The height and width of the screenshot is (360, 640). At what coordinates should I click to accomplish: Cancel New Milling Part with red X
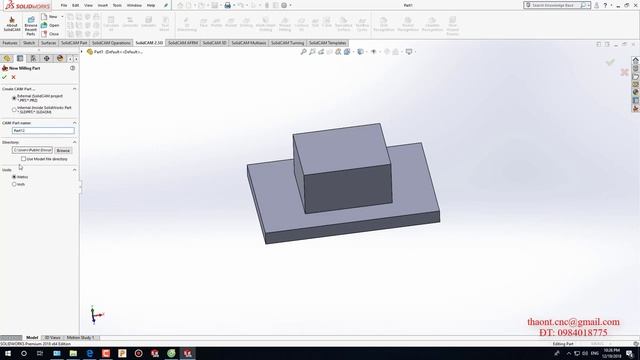(13, 77)
